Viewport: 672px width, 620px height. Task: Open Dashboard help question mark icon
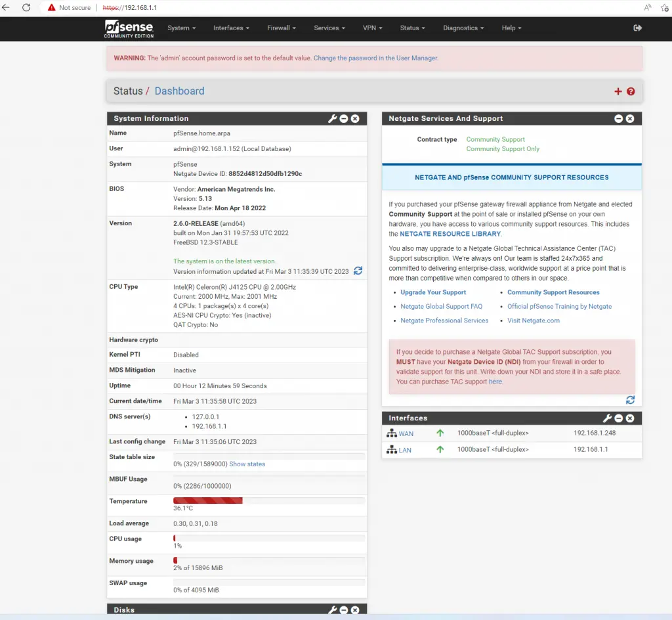point(631,91)
